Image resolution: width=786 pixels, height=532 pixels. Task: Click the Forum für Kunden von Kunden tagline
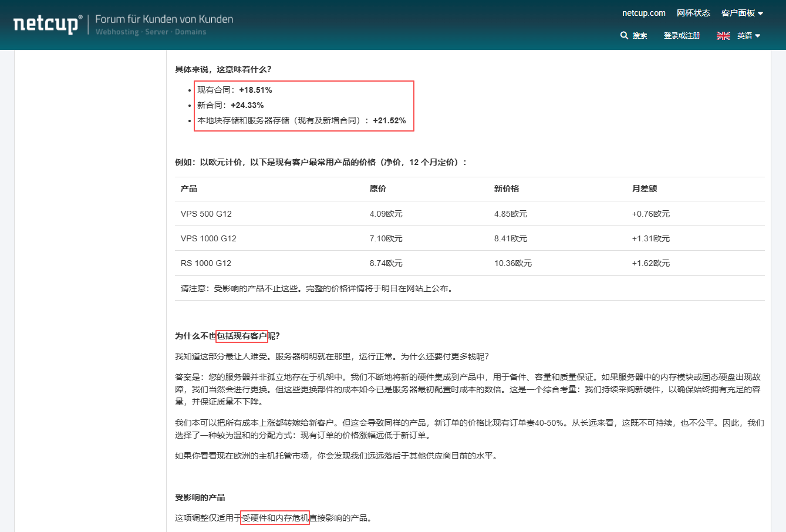click(164, 19)
